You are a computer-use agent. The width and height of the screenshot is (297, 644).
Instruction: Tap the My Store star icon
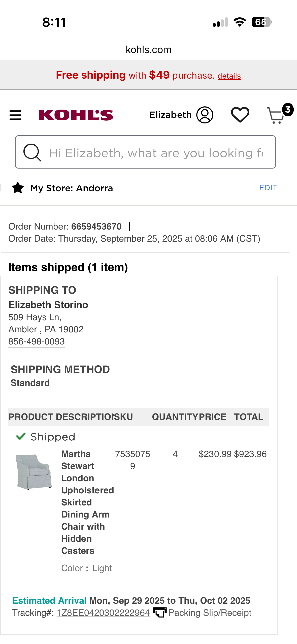pyautogui.click(x=18, y=188)
